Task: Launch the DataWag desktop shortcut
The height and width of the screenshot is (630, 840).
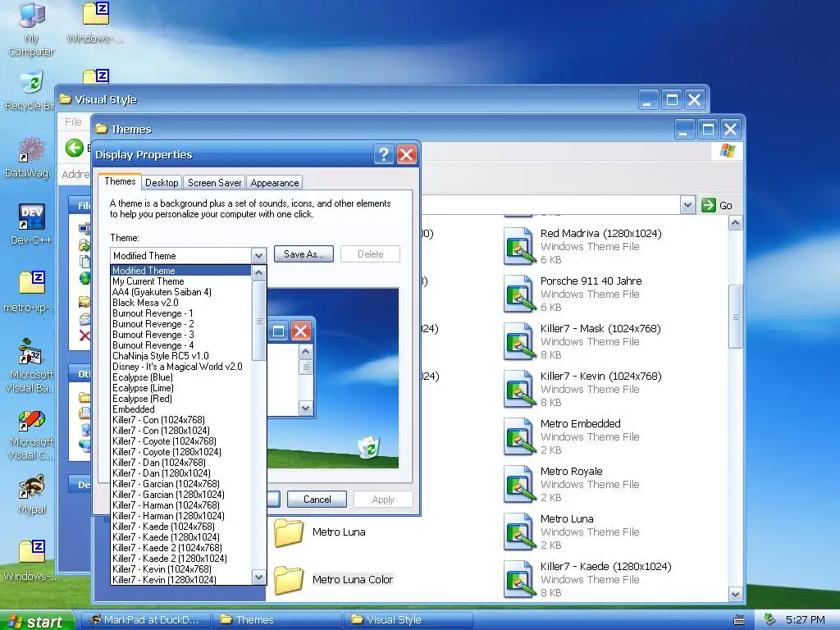Action: [30, 157]
